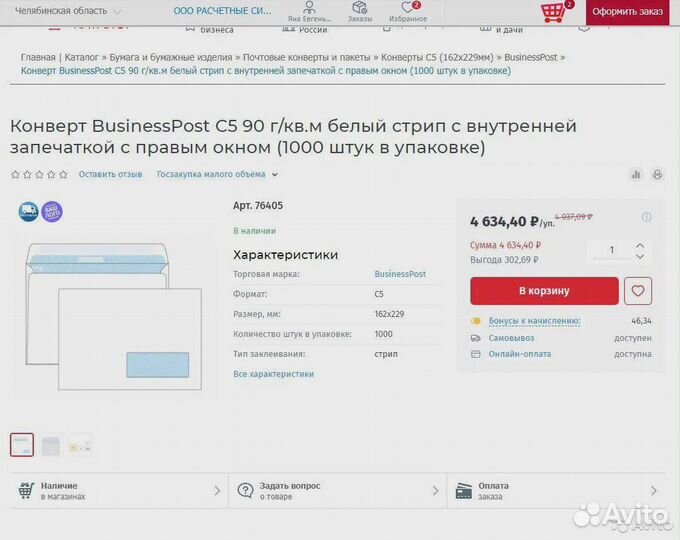Click the question mark Задать вопрос icon

(x=245, y=491)
